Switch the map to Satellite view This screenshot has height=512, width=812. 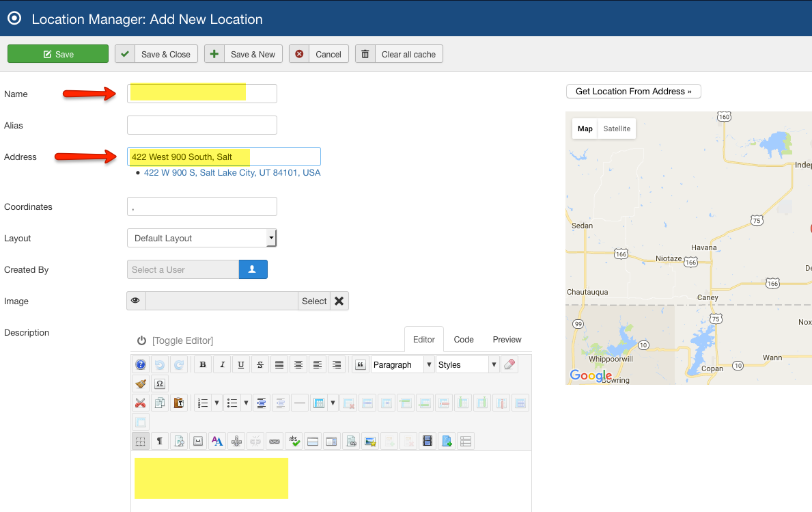click(617, 129)
